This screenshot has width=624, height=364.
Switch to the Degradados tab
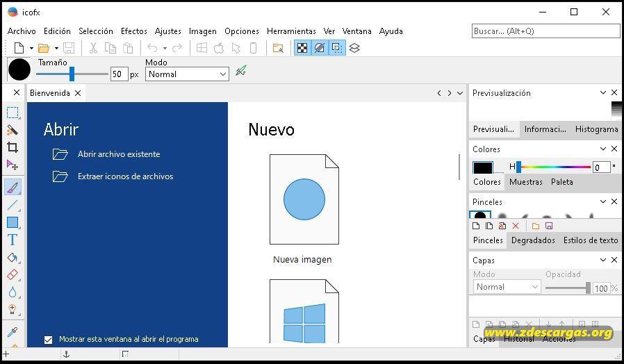coord(533,240)
